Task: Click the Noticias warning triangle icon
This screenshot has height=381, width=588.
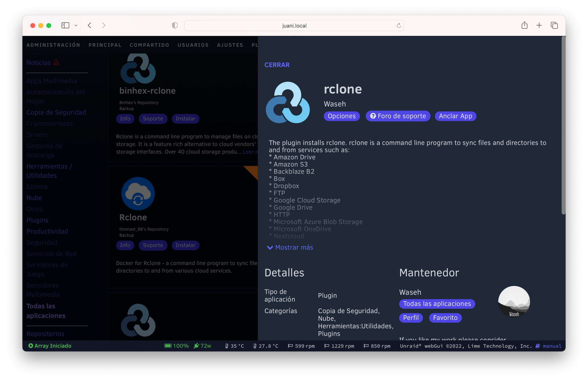Action: tap(56, 62)
